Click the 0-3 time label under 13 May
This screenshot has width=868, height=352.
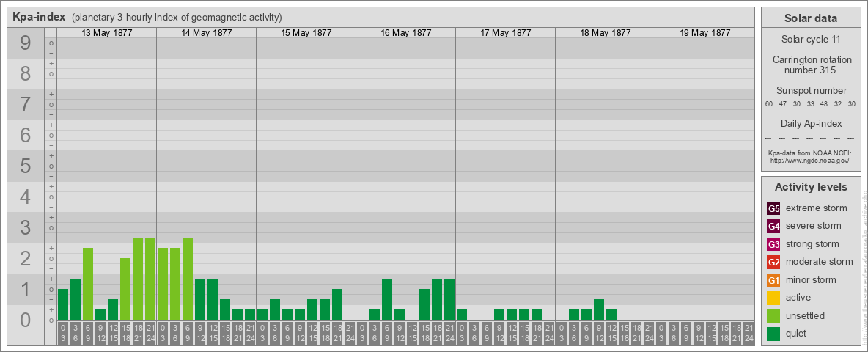[x=63, y=333]
